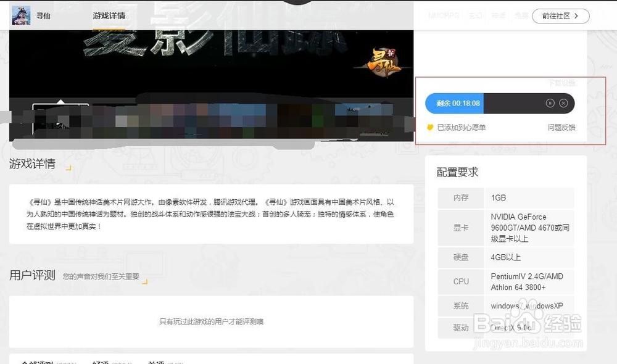Open the community via 前往社区 button
Image resolution: width=617 pixels, height=364 pixels.
coord(560,16)
